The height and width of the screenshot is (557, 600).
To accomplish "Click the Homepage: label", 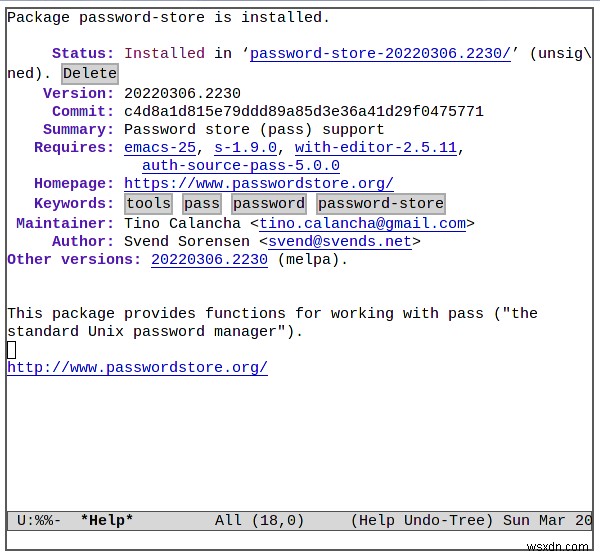I will [74, 183].
